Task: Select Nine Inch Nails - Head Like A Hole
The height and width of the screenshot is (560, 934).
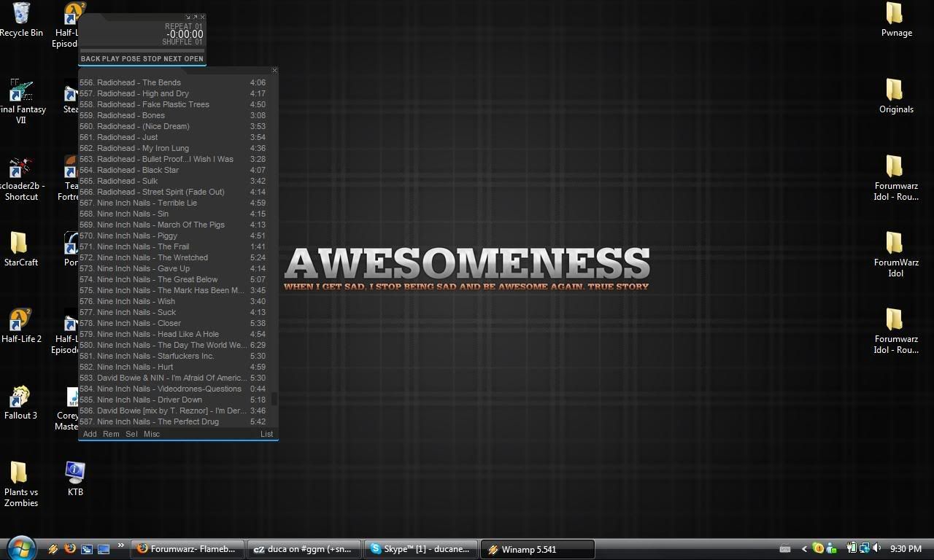Action: [173, 334]
